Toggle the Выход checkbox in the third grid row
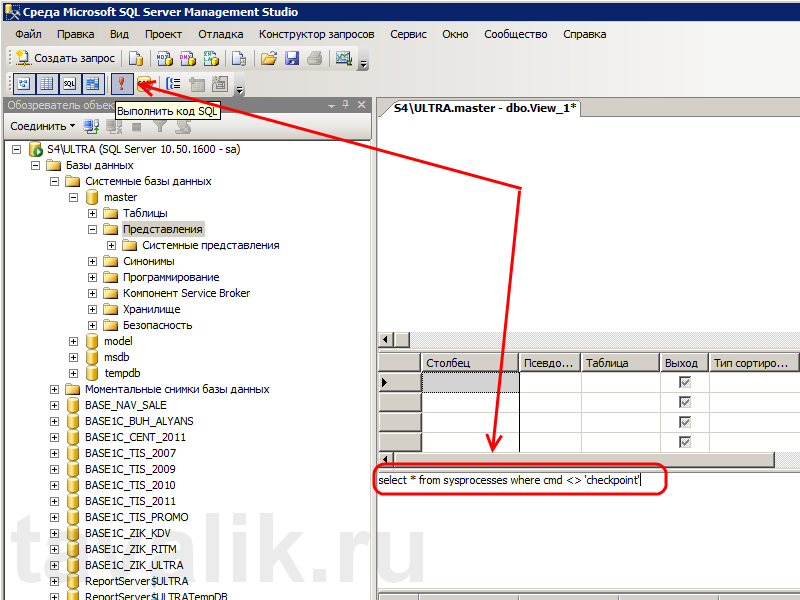The width and height of the screenshot is (800, 600). (685, 422)
